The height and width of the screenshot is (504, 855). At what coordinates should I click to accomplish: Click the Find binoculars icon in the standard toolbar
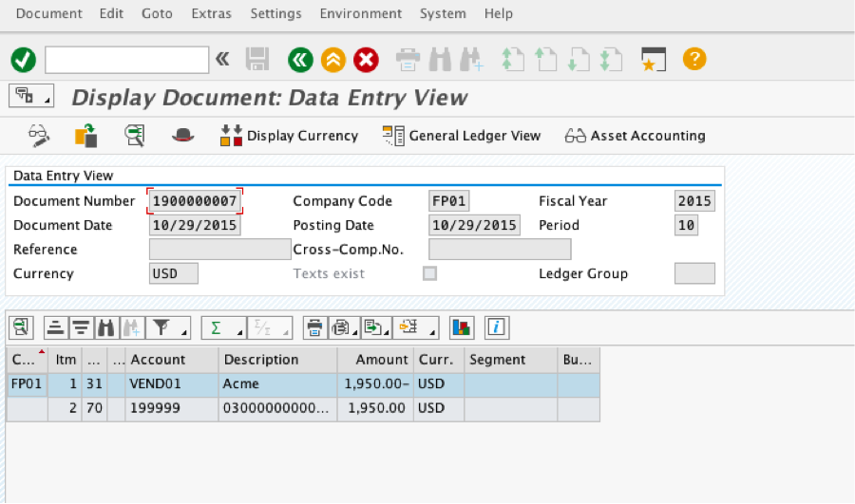coord(440,60)
